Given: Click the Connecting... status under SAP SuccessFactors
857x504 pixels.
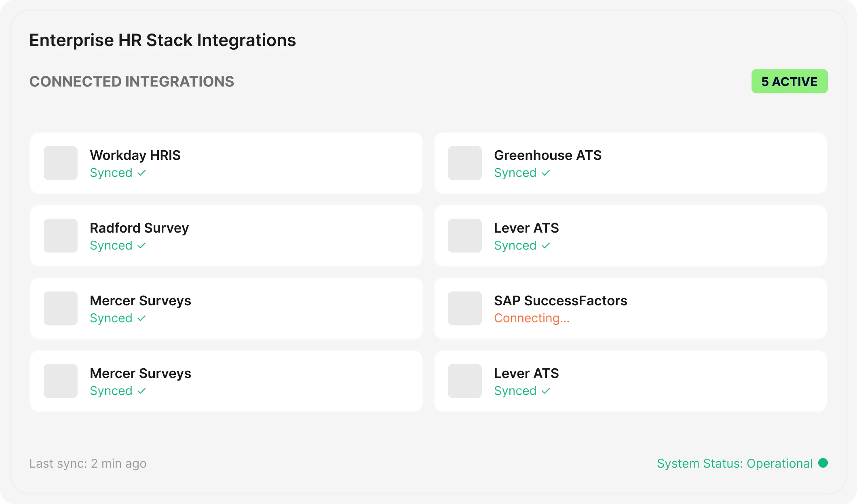Looking at the screenshot, I should (x=532, y=318).
